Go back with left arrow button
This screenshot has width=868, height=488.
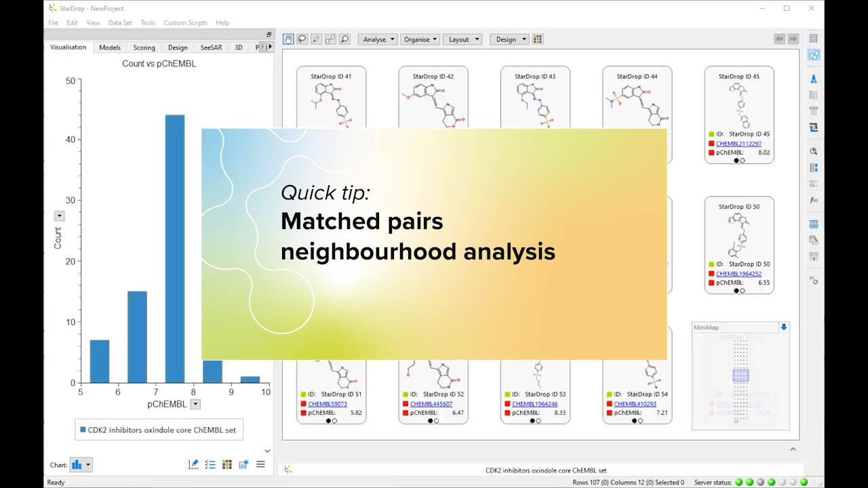pyautogui.click(x=780, y=39)
